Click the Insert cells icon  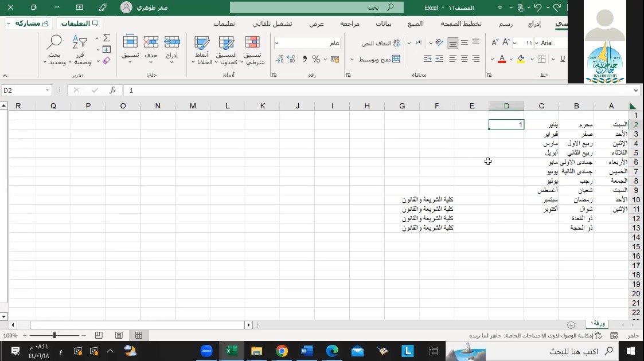pos(172,42)
